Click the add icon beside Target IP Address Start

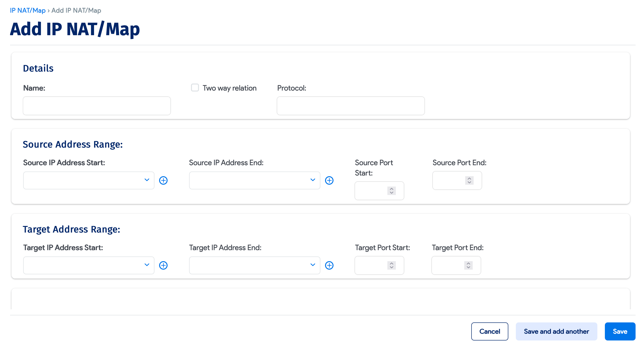click(163, 265)
